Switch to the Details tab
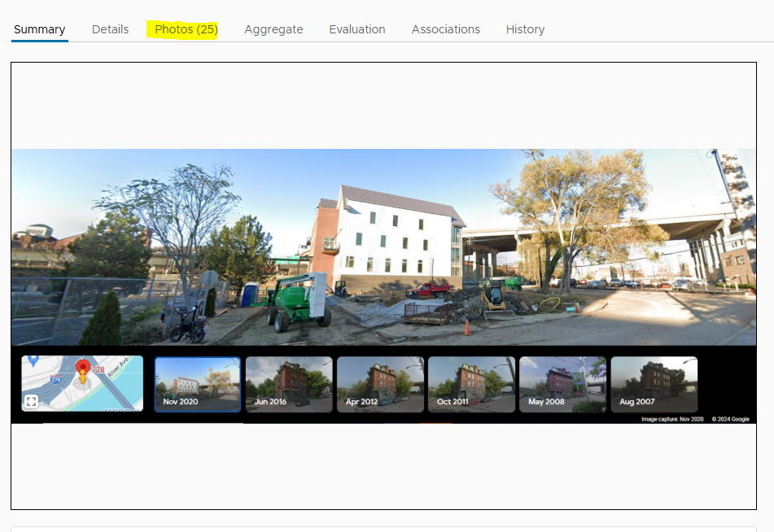 tap(110, 29)
